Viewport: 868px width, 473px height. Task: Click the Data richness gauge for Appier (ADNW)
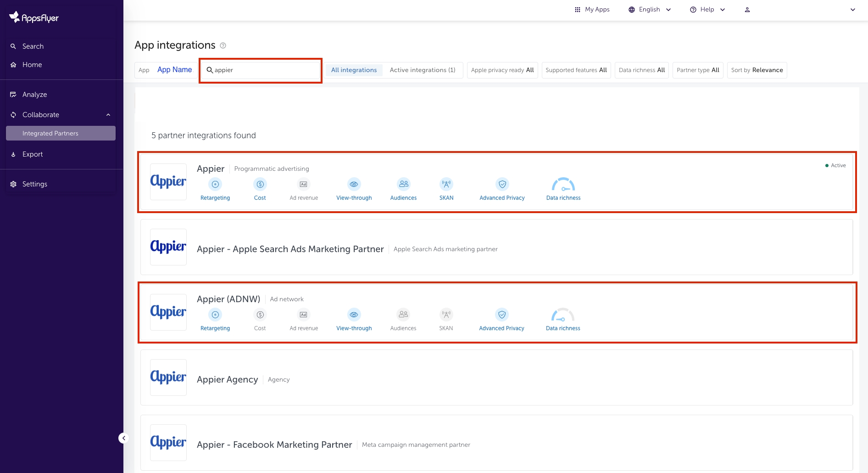[x=562, y=315]
